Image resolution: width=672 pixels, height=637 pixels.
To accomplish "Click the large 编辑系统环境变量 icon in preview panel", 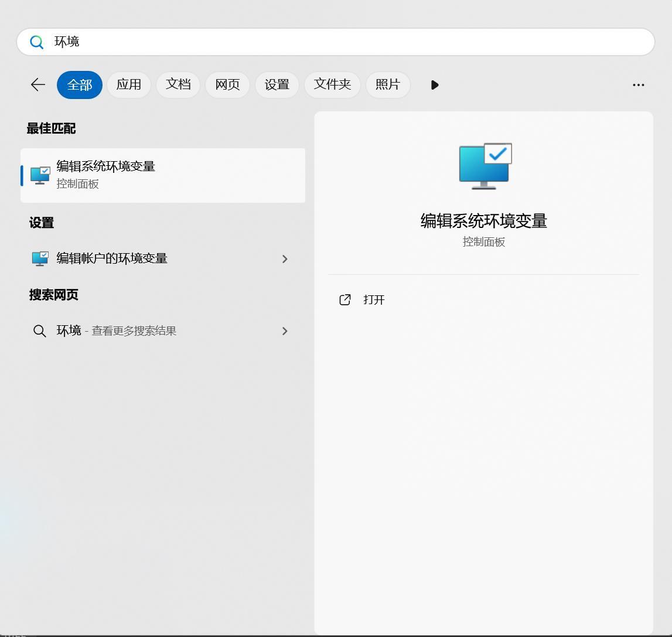I will point(484,166).
